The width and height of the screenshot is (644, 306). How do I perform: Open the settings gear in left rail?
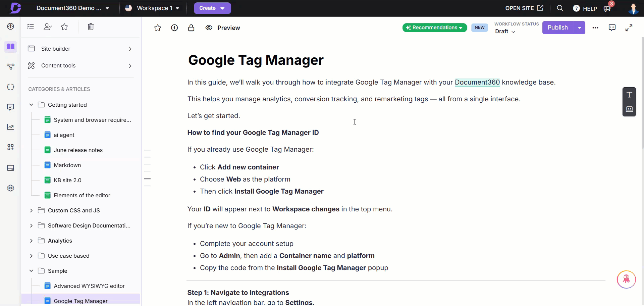[x=11, y=188]
